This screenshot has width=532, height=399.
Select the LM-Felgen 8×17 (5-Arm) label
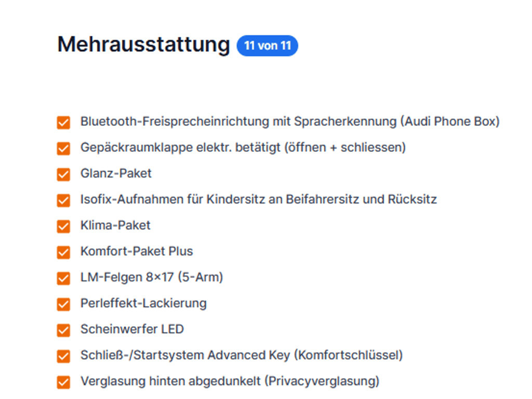pos(152,277)
